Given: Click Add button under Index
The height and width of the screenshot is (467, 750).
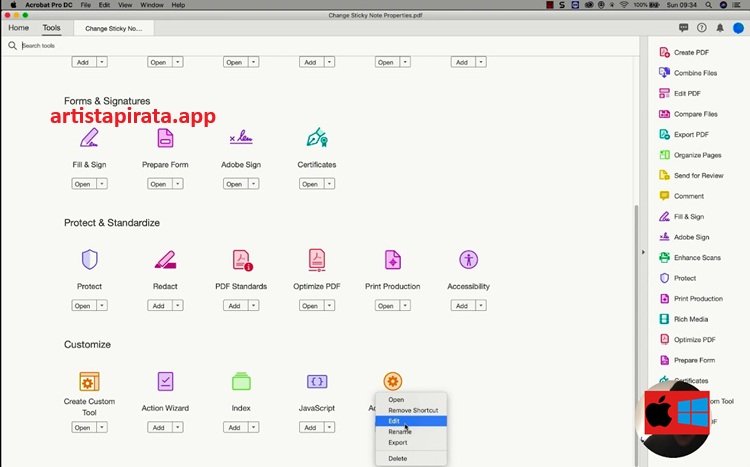Looking at the screenshot, I should pyautogui.click(x=234, y=428).
